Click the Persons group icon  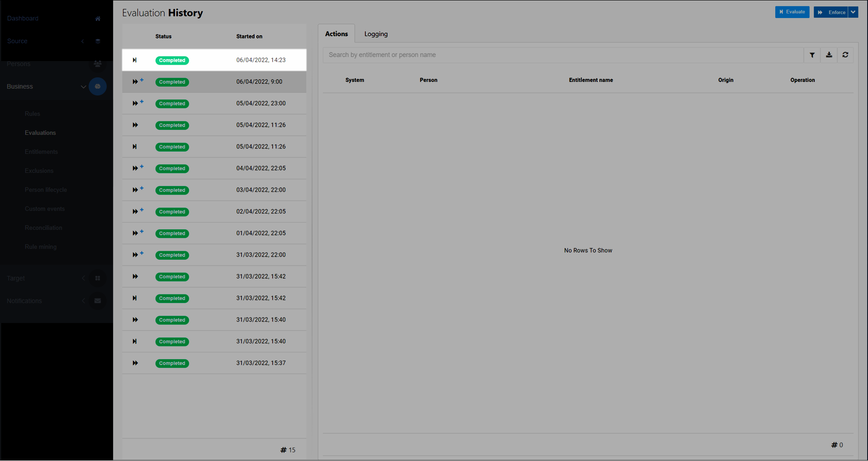[x=98, y=64]
